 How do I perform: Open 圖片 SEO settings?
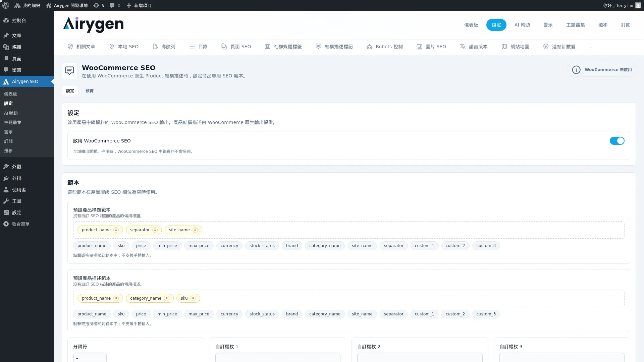point(431,47)
